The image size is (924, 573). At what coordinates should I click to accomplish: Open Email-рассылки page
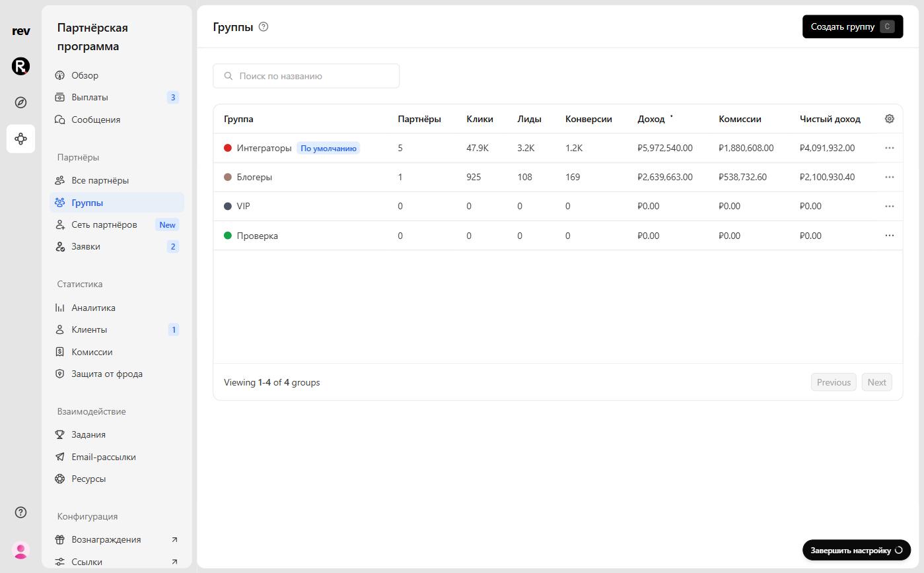point(117,457)
